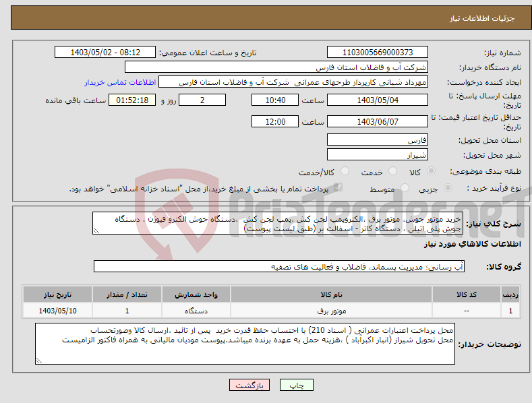Click the موتور برق item name cell
532x403 pixels.
pos(331,311)
